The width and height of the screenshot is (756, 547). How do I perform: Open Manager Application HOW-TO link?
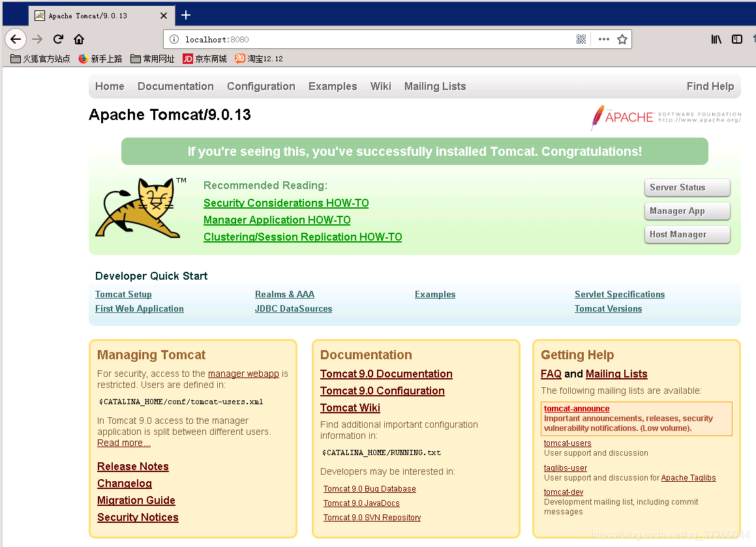[x=277, y=220]
